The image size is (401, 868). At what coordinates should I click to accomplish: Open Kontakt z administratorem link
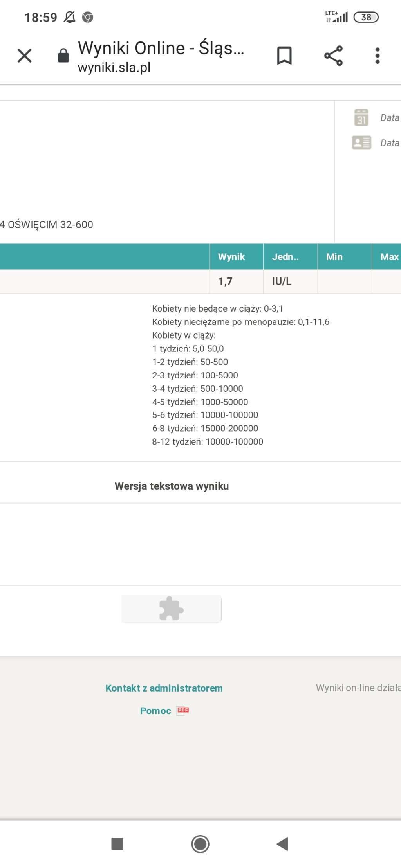click(164, 688)
